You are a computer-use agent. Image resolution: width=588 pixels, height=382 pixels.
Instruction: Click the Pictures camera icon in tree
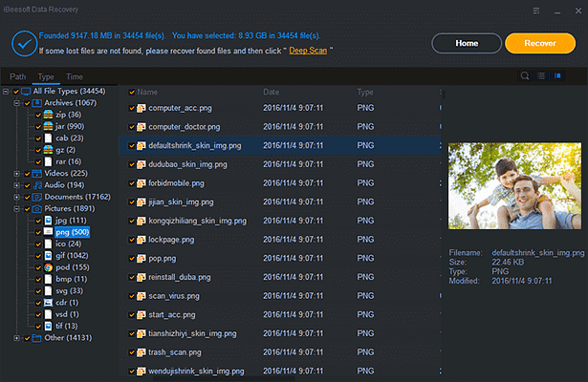tap(35, 208)
